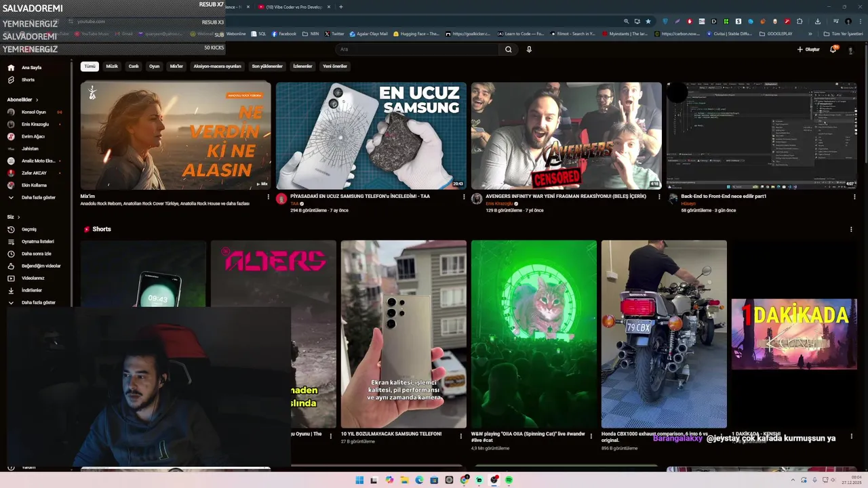This screenshot has height=488, width=868.
Task: Open Microsoft Edge from the taskbar
Action: [419, 480]
